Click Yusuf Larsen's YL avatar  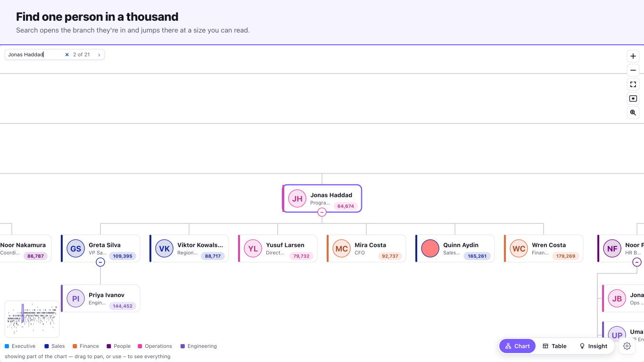click(253, 248)
